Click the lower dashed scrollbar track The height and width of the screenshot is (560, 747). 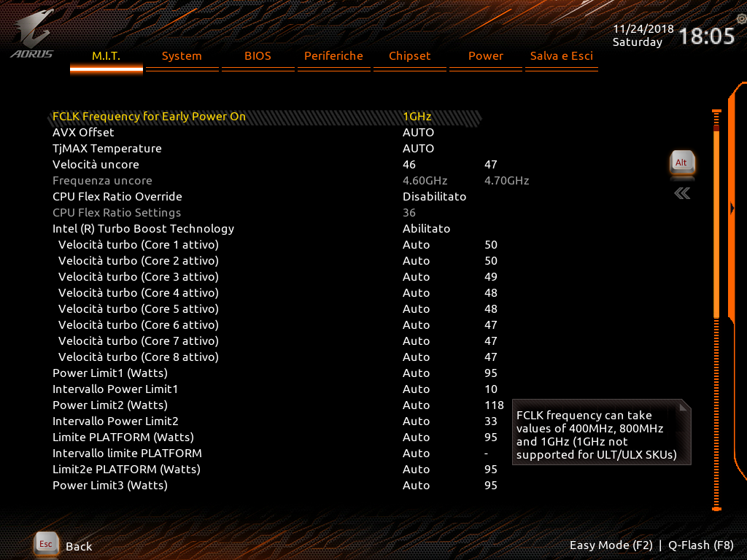pos(716,413)
